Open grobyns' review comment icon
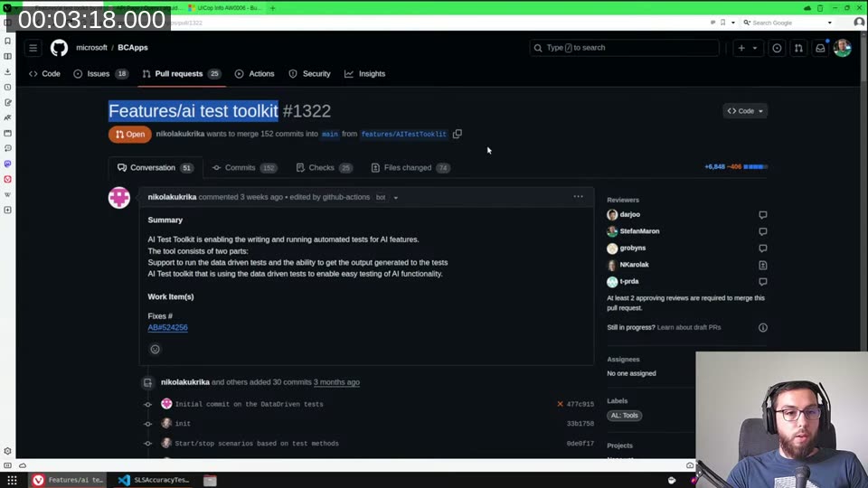The height and width of the screenshot is (488, 868). (x=763, y=249)
